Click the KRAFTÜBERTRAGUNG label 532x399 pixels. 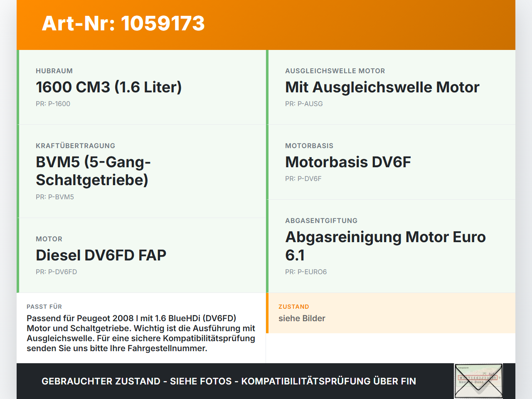tap(75, 146)
